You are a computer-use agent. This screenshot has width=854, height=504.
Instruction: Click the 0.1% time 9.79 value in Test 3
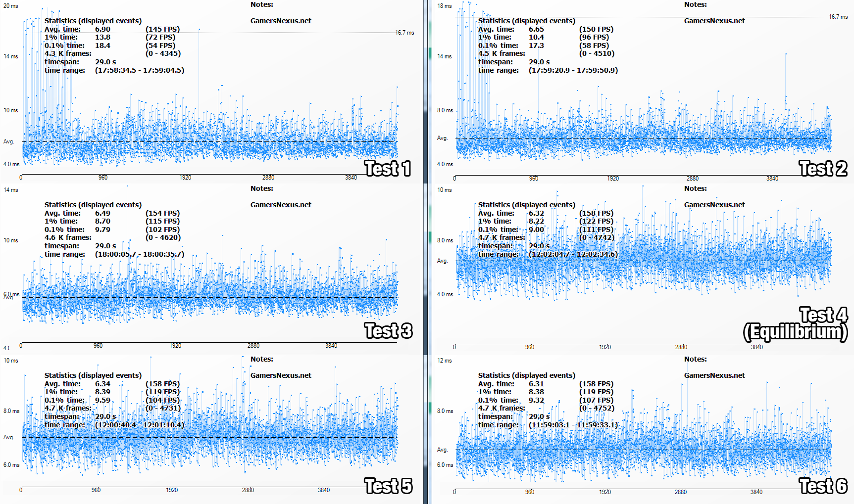pyautogui.click(x=102, y=229)
